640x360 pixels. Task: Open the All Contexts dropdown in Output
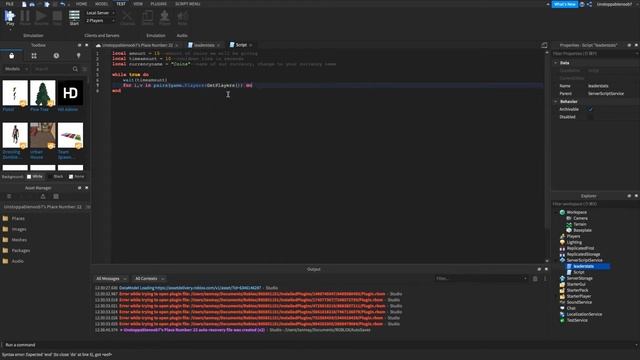tap(149, 279)
